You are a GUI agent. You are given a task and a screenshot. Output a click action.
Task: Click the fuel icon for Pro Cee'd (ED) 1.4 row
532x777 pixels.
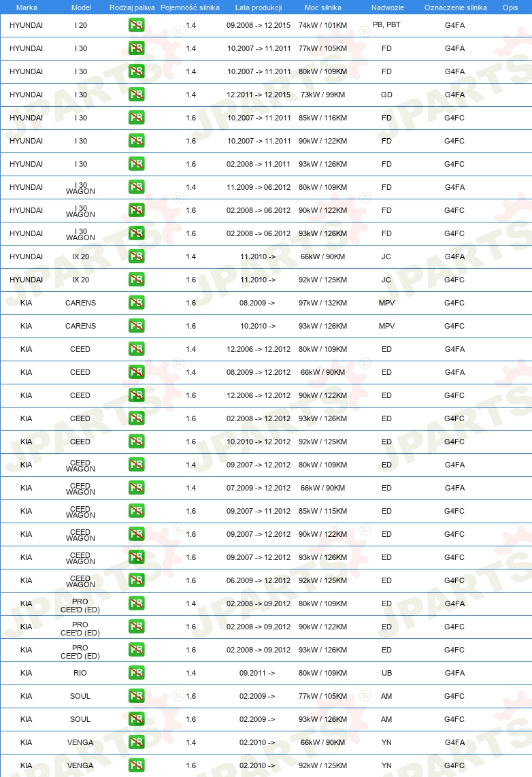click(136, 603)
